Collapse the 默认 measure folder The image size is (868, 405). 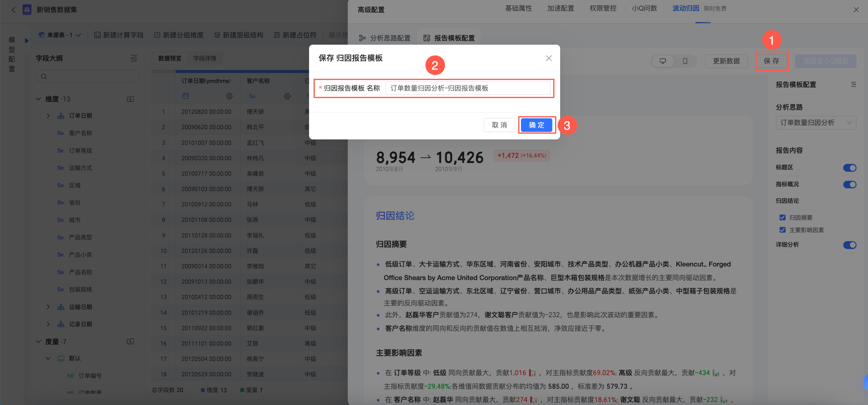(x=48, y=358)
